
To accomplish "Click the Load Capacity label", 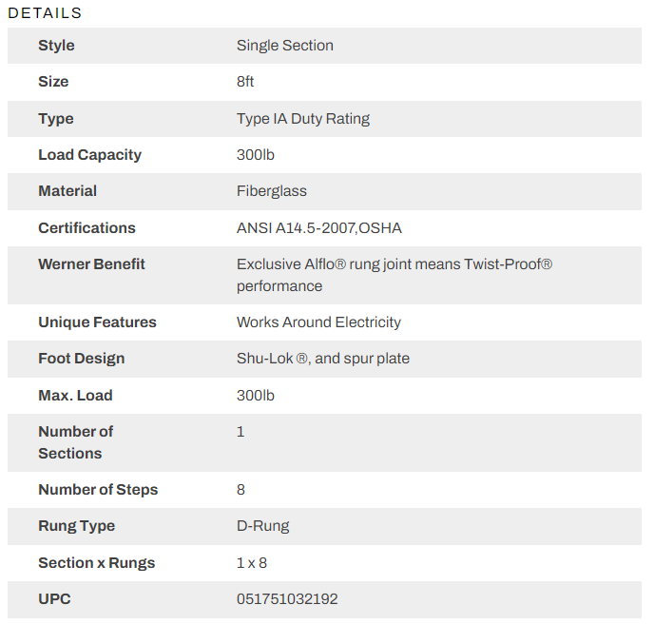I will tap(89, 155).
